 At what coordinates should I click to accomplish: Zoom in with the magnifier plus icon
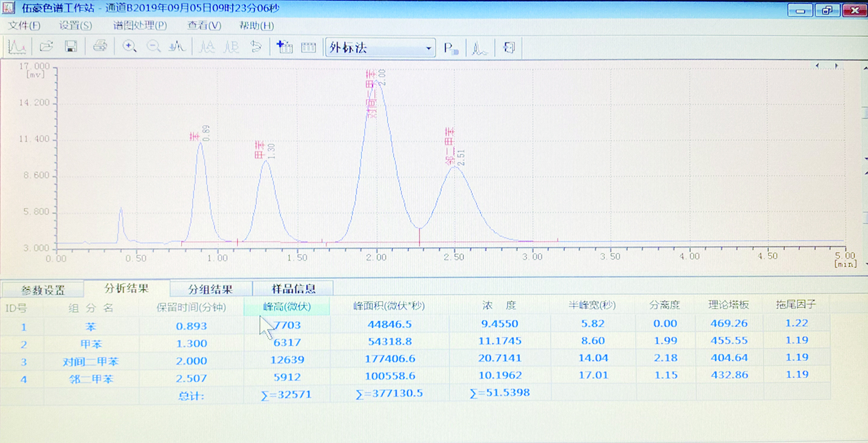pyautogui.click(x=130, y=48)
